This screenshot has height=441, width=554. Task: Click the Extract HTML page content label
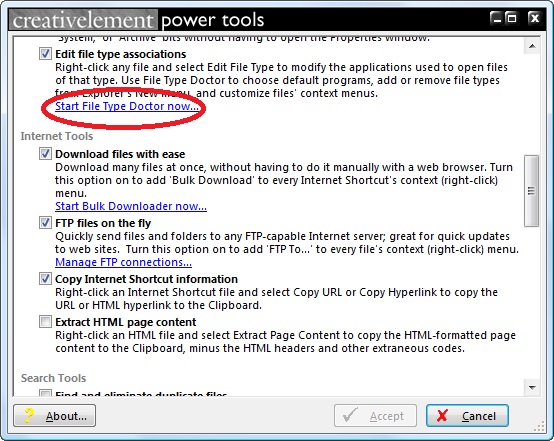point(125,322)
